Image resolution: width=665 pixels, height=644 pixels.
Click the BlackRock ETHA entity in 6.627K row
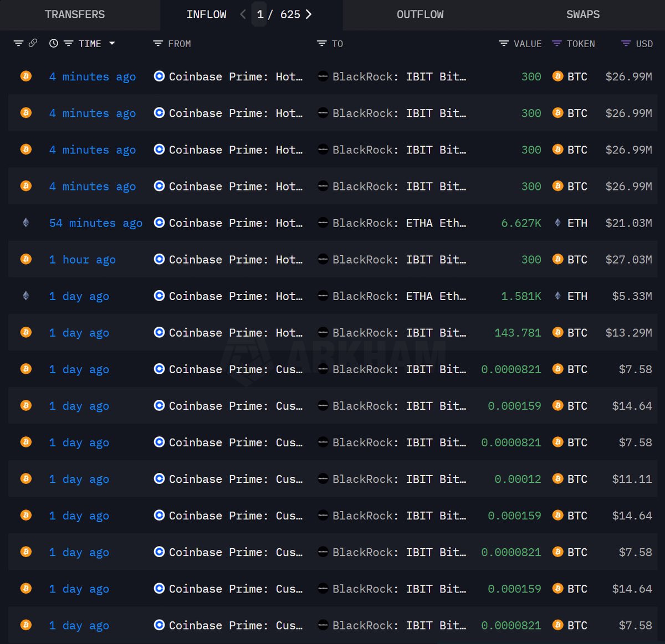(x=398, y=223)
